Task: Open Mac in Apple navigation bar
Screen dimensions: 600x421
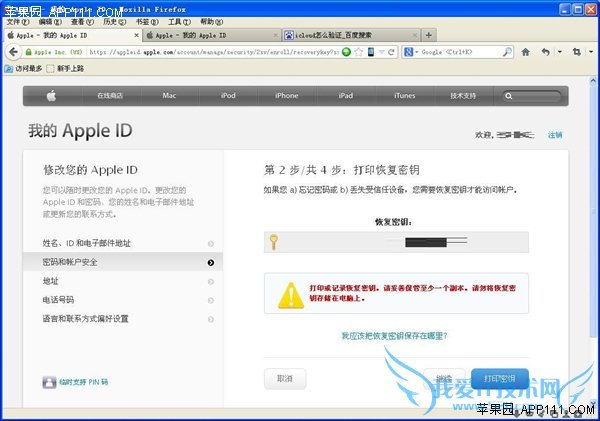Action: point(169,96)
